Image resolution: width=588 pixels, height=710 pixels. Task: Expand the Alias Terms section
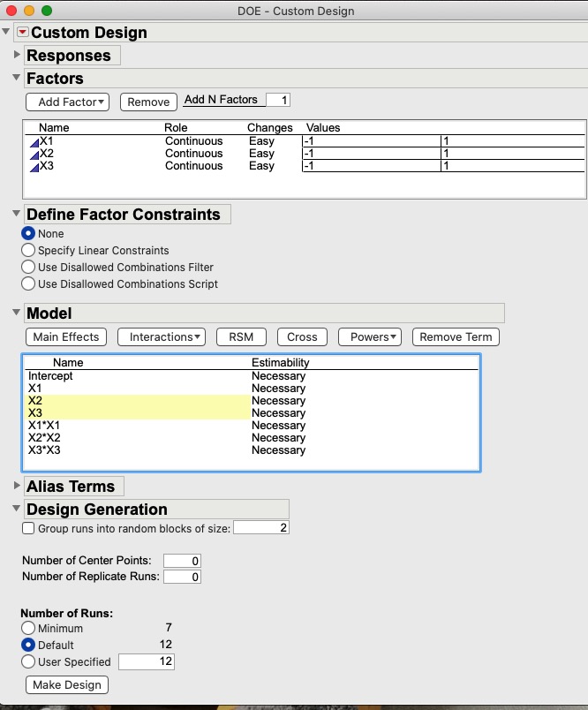click(x=17, y=486)
